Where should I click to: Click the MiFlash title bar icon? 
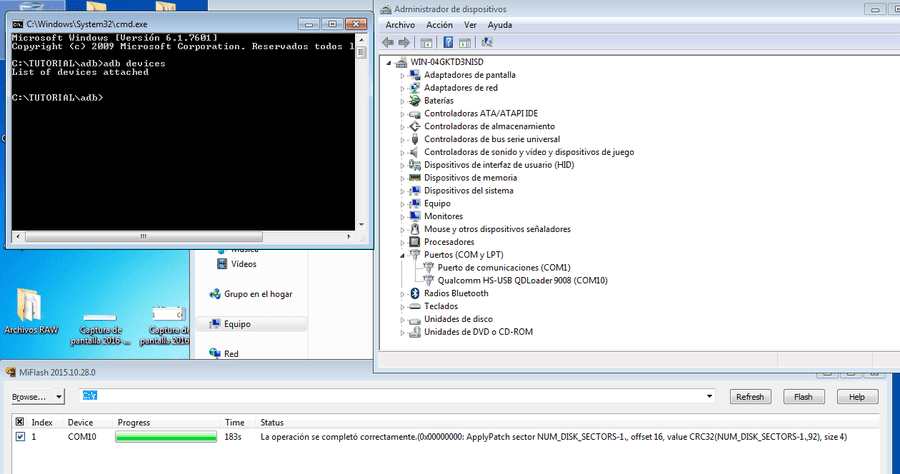pos(11,372)
